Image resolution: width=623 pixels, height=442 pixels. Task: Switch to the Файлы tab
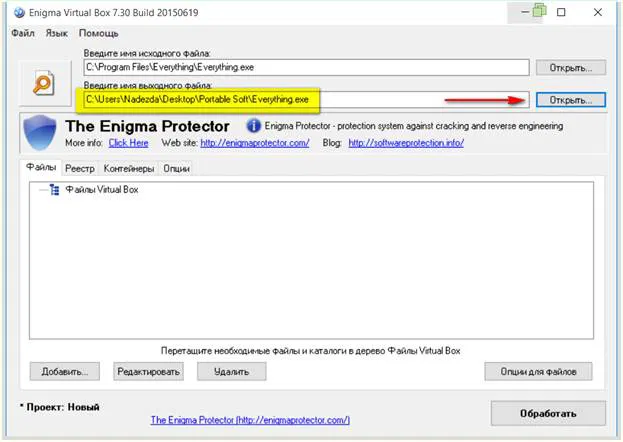click(41, 167)
